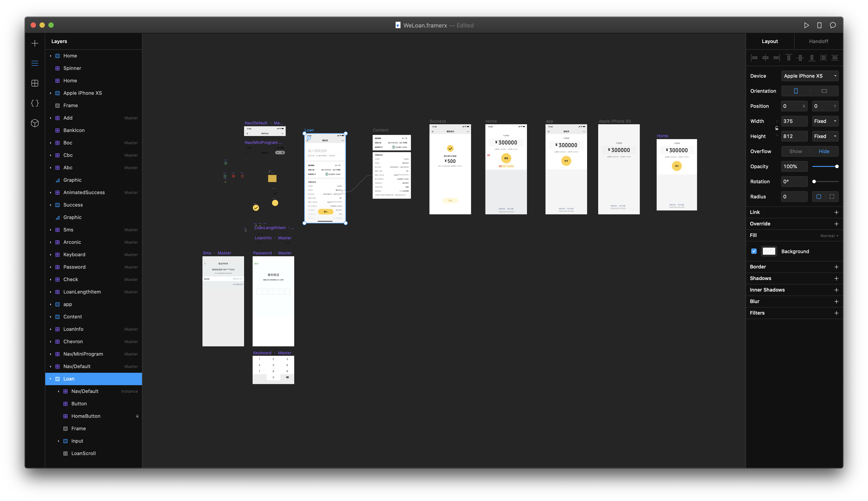Click the white Background fill color swatch
This screenshot has height=501, width=868.
pyautogui.click(x=769, y=251)
